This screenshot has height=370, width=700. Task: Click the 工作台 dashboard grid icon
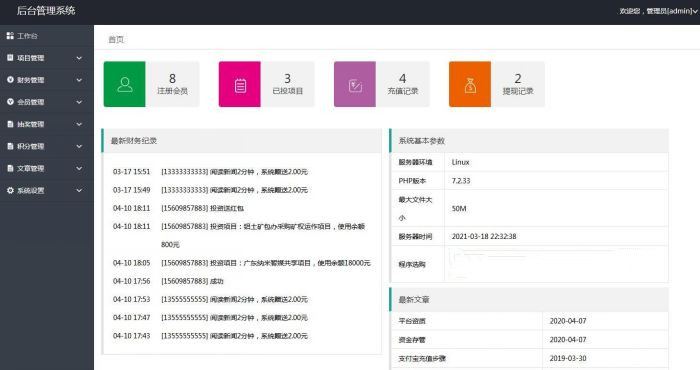[x=10, y=35]
